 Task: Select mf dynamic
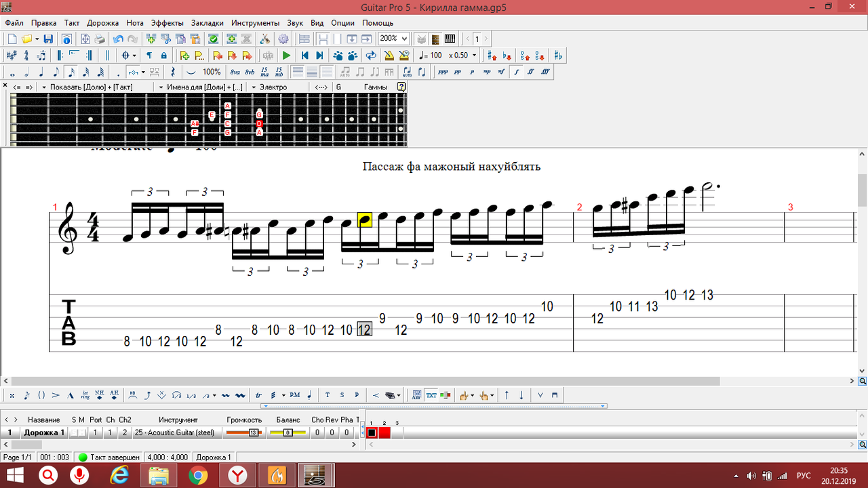coord(501,71)
